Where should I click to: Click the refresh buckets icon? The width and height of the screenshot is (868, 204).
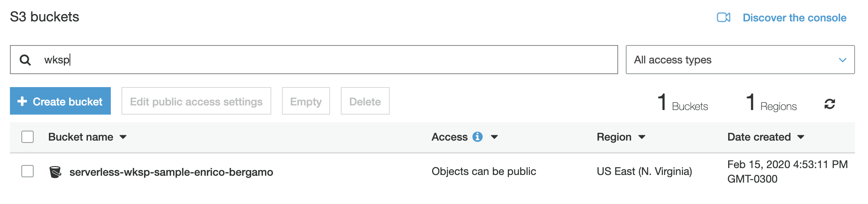829,104
